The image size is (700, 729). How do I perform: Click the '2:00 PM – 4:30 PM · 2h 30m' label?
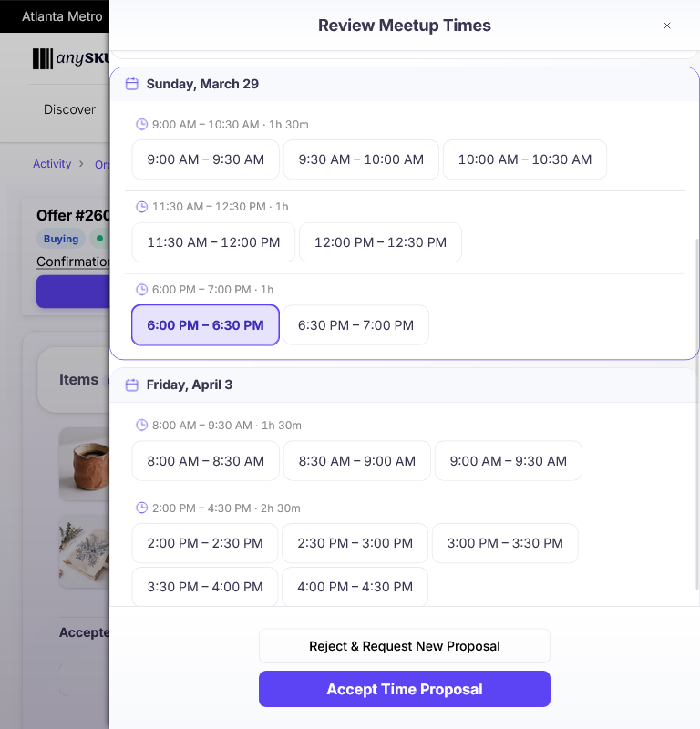click(x=226, y=508)
